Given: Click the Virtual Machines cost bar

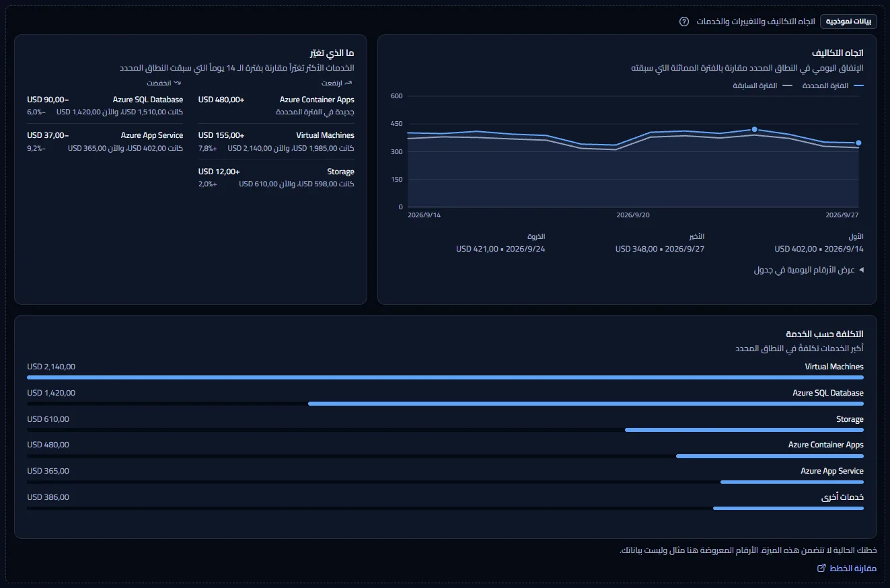Looking at the screenshot, I should pos(445,377).
